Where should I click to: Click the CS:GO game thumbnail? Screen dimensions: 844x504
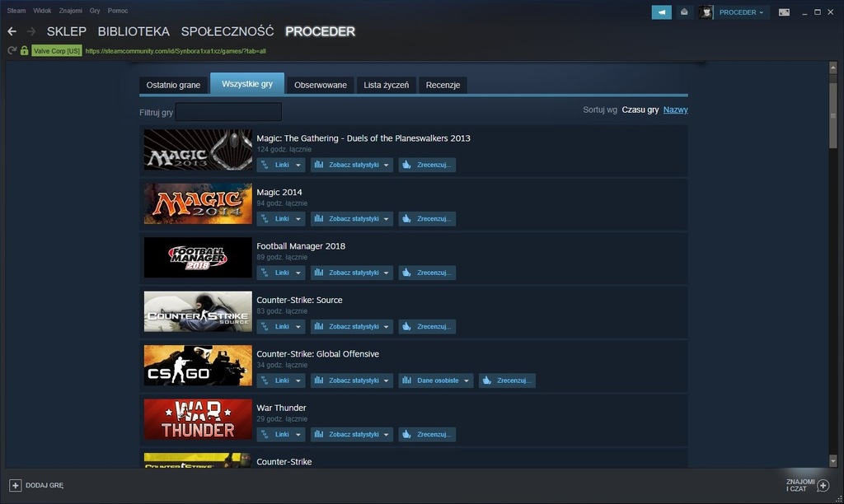[198, 365]
